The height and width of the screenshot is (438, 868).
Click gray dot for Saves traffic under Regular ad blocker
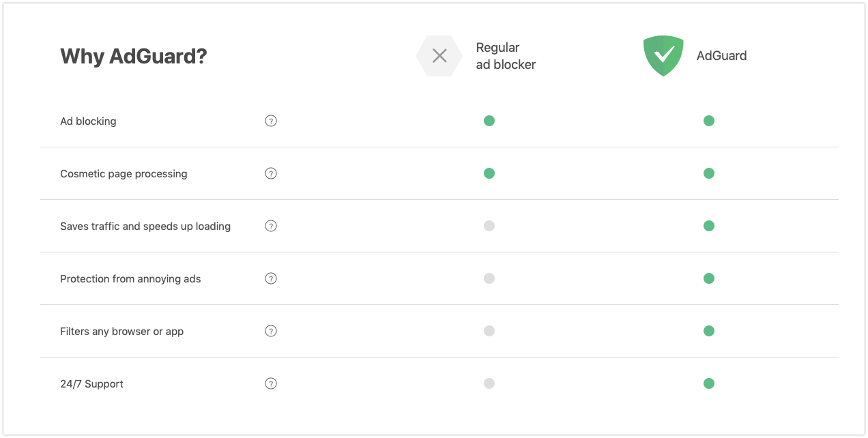pyautogui.click(x=489, y=226)
